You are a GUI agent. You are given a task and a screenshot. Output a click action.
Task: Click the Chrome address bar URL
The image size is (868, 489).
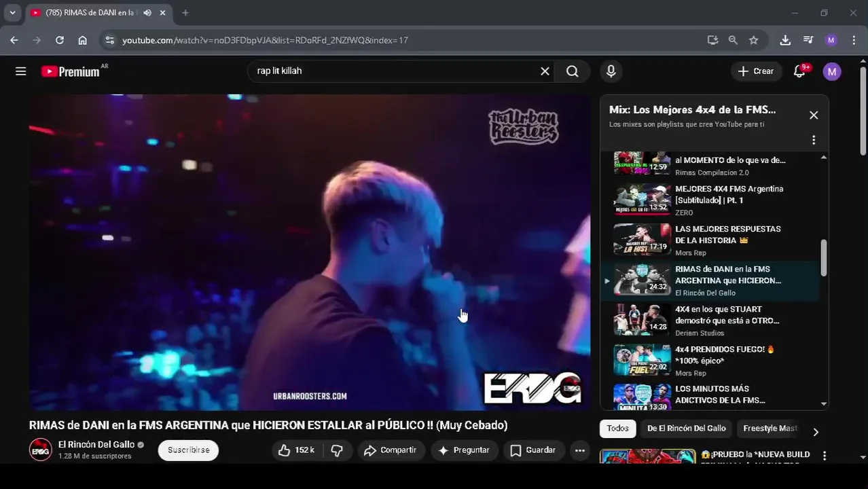click(265, 40)
